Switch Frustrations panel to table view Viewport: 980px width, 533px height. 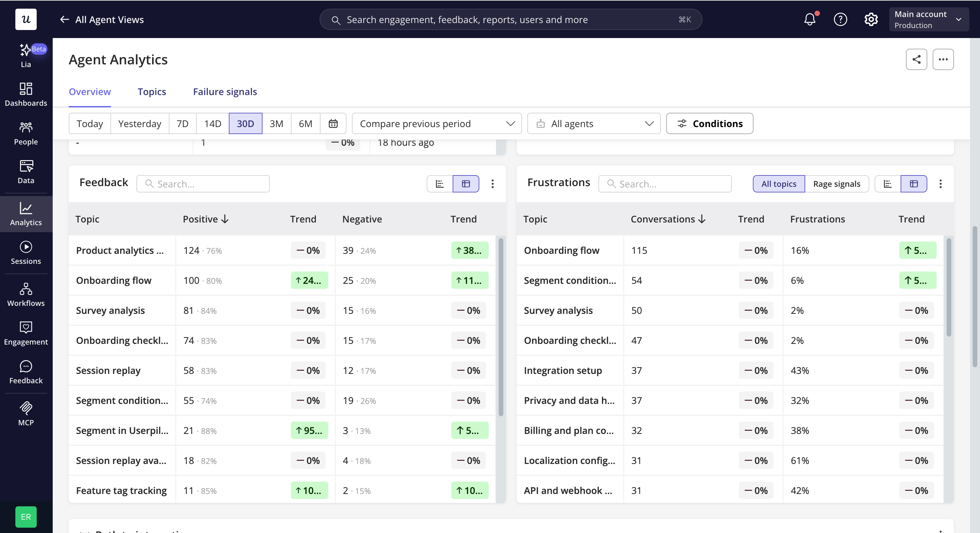914,184
